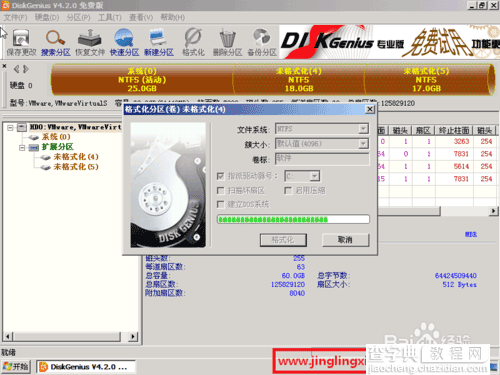The height and width of the screenshot is (375, 500).
Task: Toggle assign drive letter (指派驱动器号) checkbox
Action: click(220, 176)
